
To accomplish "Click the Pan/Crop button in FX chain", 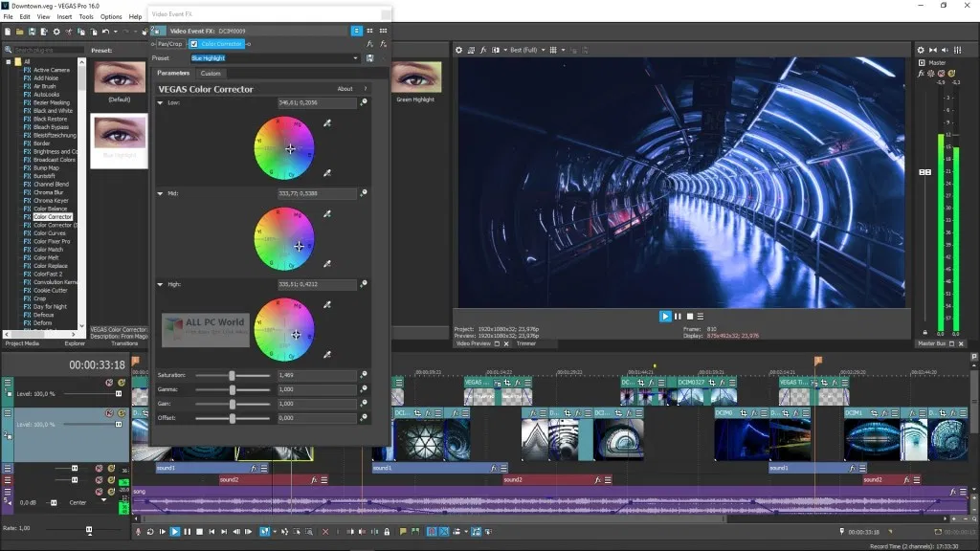I will tap(170, 44).
